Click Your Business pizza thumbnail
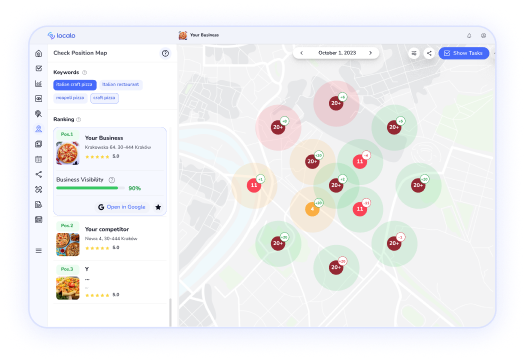Screen dimensions: 525x360 (68, 153)
